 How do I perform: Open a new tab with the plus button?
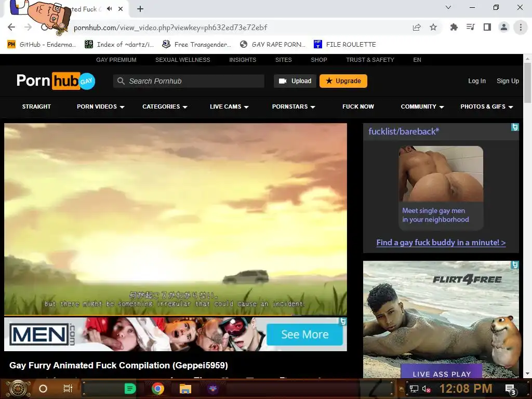tap(140, 9)
